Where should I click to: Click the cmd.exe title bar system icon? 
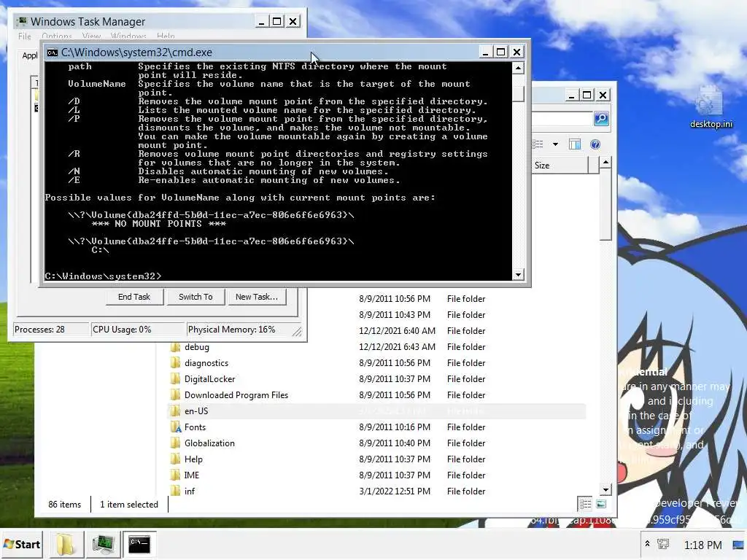[x=53, y=52]
